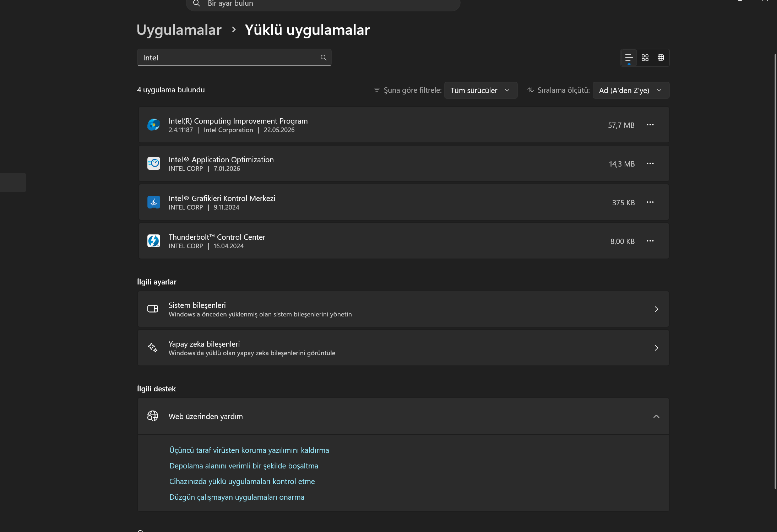The height and width of the screenshot is (532, 777).
Task: Open Sistem bileşenleri settings via its chevron
Action: pyautogui.click(x=656, y=309)
